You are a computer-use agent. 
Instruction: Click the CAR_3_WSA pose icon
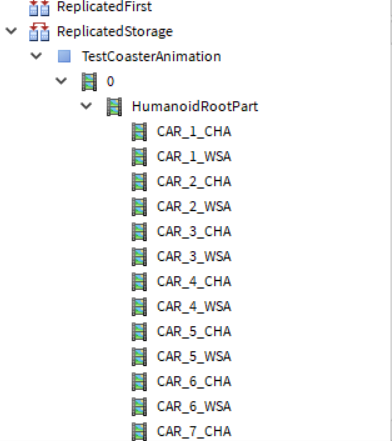pyautogui.click(x=139, y=257)
